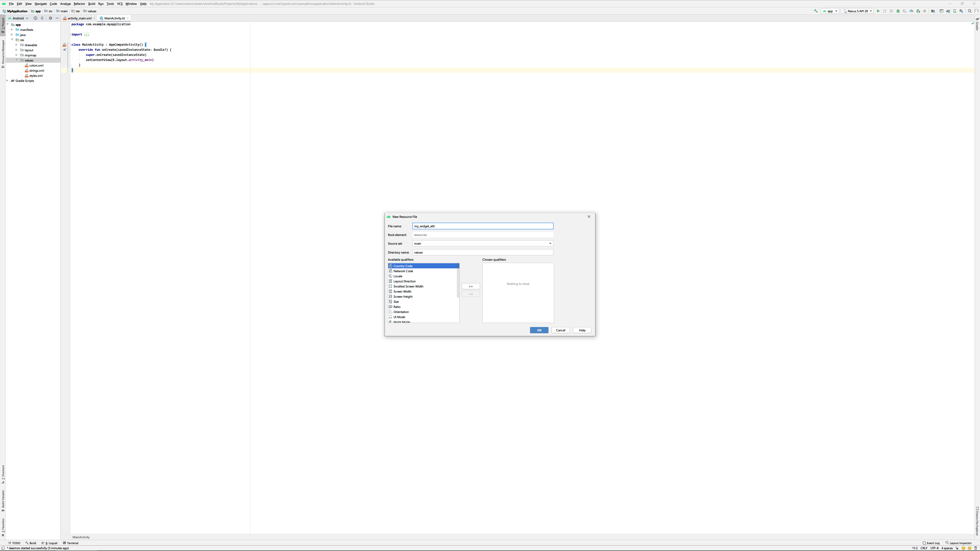
Task: Expand the Gradle Scripts node
Action: pyautogui.click(x=7, y=81)
